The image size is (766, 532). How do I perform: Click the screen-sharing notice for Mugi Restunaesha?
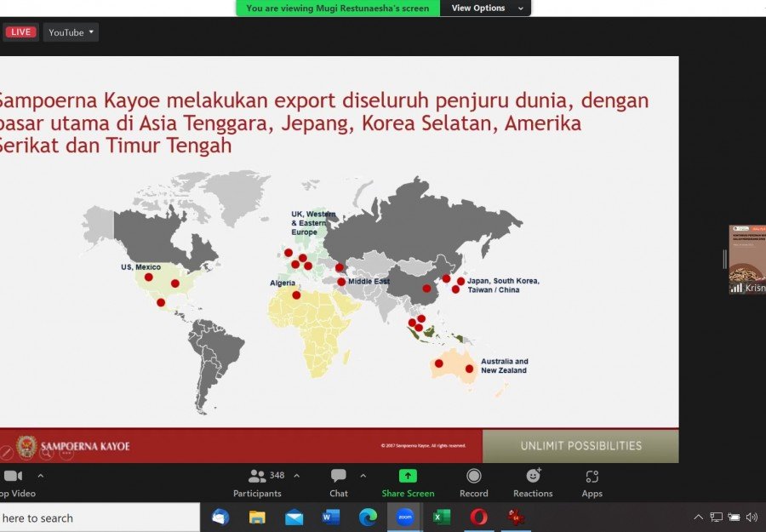tap(338, 8)
